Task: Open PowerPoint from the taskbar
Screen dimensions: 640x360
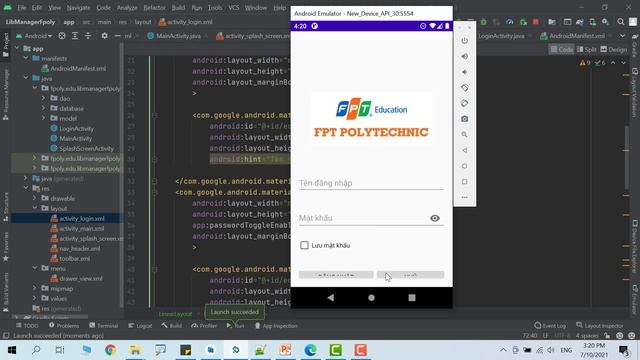Action: click(x=285, y=350)
